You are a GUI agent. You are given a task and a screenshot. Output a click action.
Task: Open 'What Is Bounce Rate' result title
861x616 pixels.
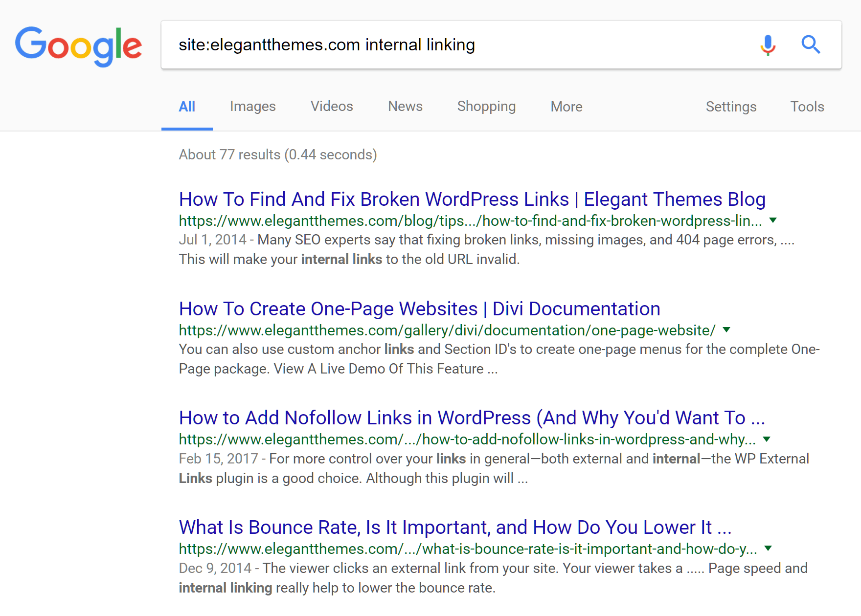click(x=455, y=528)
